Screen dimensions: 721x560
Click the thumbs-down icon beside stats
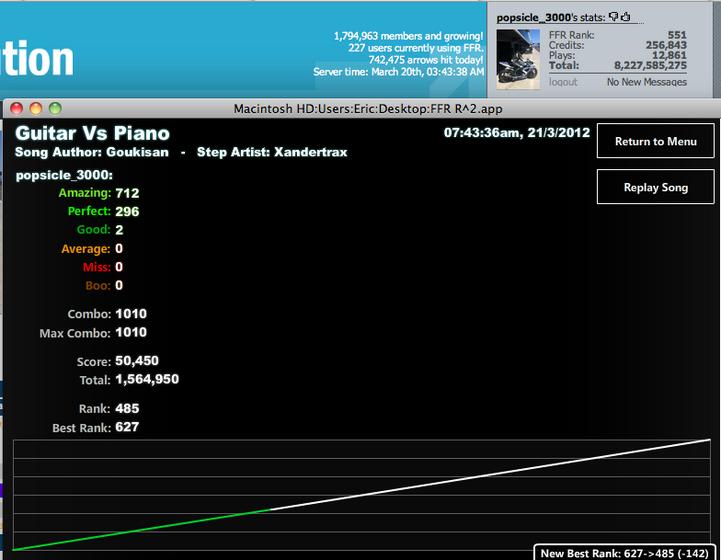[x=613, y=17]
